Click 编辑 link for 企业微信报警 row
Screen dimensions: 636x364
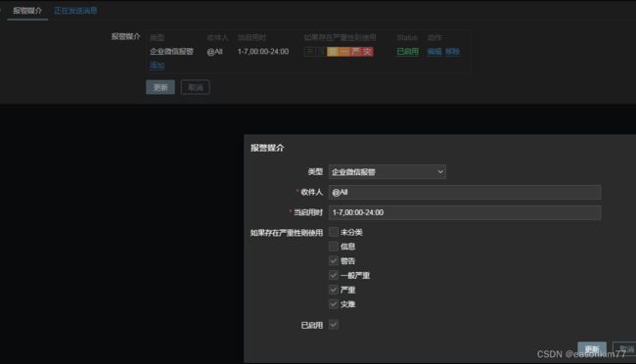click(434, 52)
